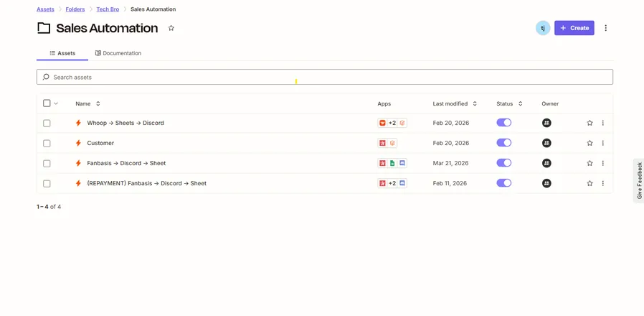644x316 pixels.
Task: Click the tj user avatar
Action: tap(543, 28)
